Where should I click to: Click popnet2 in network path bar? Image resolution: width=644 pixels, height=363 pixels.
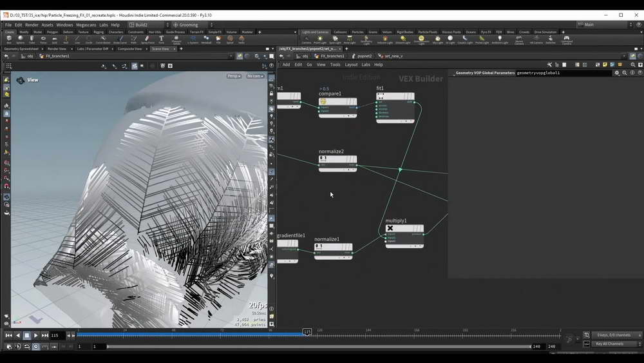click(361, 56)
